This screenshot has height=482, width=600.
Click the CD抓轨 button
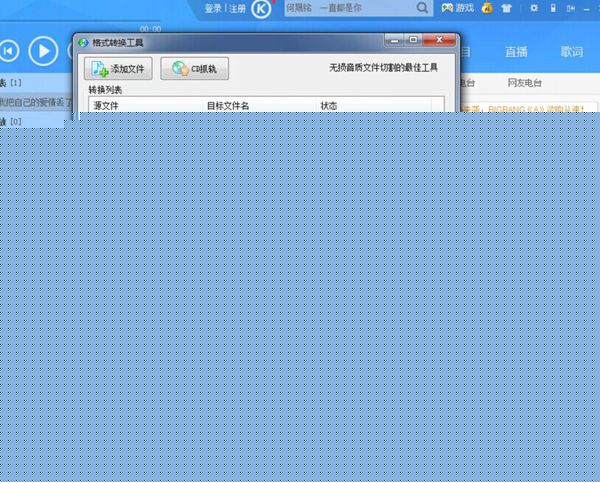[x=195, y=69]
